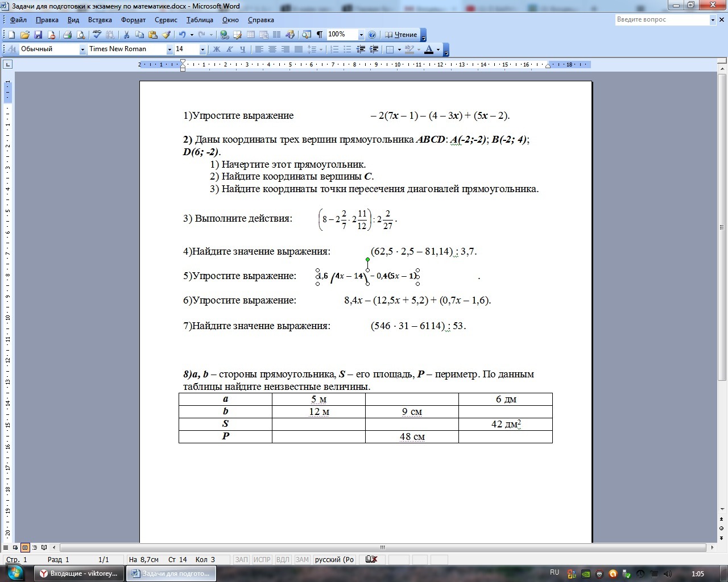Apply a bulleted list
Viewport: 728px width, 582px height.
click(x=348, y=49)
